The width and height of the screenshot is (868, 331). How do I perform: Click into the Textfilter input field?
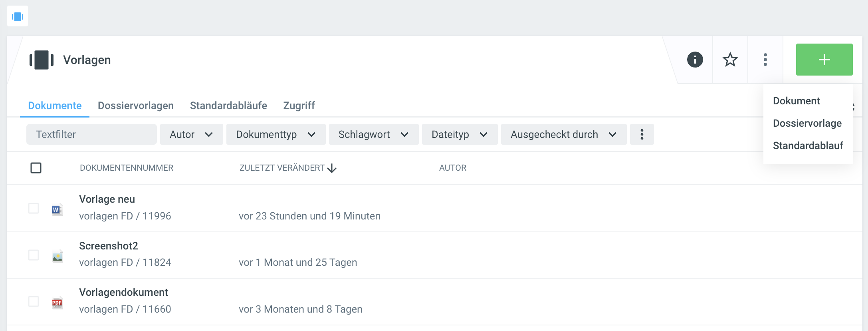point(91,134)
